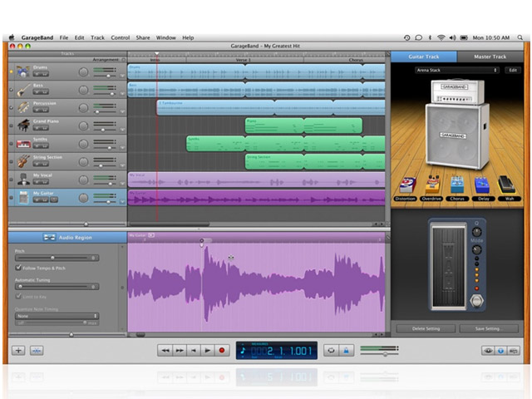
Task: Expand Bass track automation triangle
Action: tap(122, 94)
